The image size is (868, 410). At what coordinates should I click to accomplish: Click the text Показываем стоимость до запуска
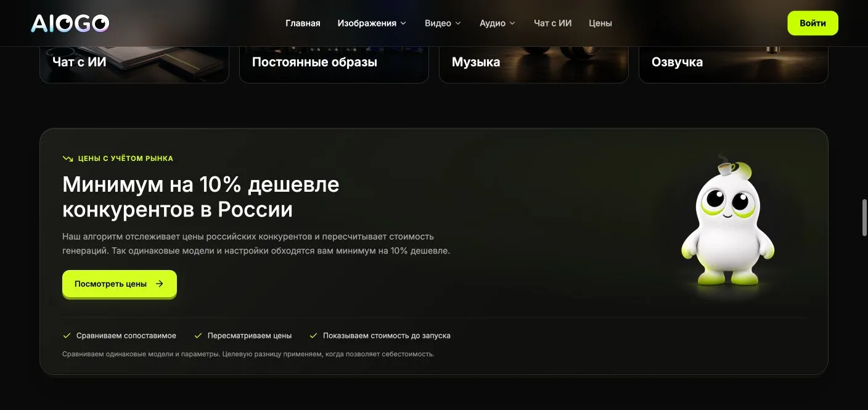(x=387, y=336)
